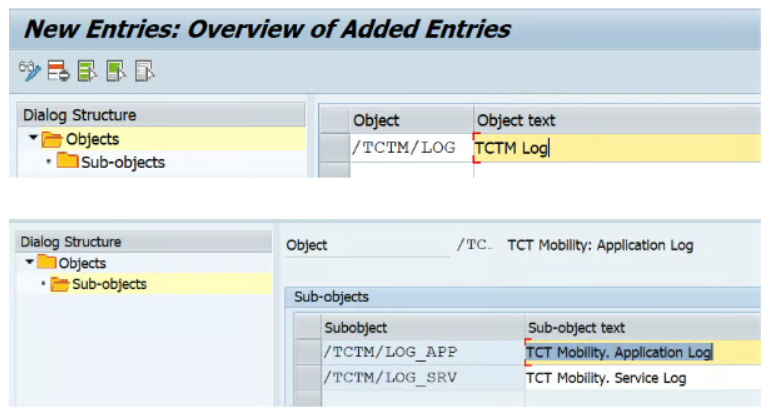Click the /TCTM/LOG object name cell
The width and height of the screenshot is (773, 418).
(404, 148)
